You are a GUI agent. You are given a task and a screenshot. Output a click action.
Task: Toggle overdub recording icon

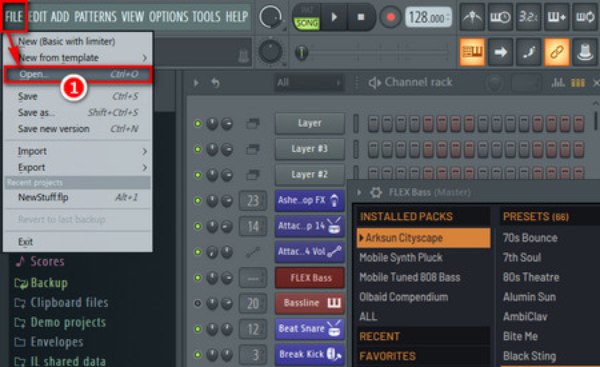(x=556, y=17)
